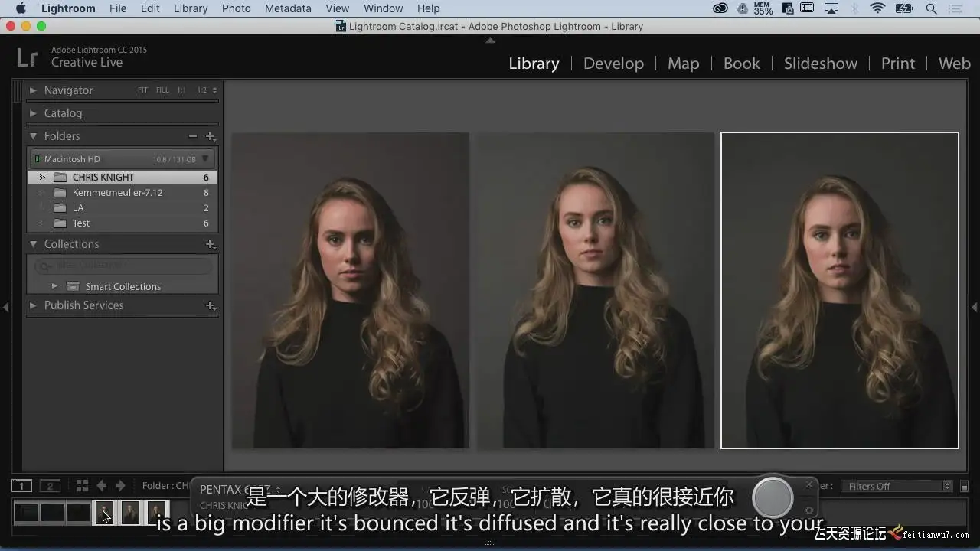Select the fifth filmstrip thumbnail
The height and width of the screenshot is (551, 980).
tap(131, 512)
